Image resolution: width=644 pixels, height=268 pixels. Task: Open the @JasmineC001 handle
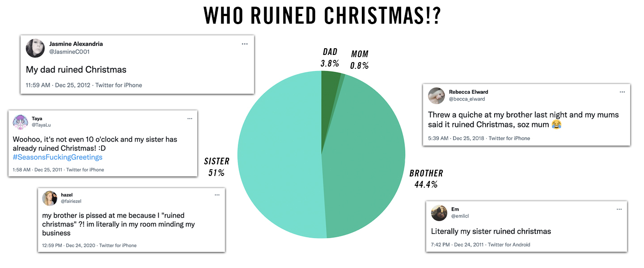pos(69,52)
